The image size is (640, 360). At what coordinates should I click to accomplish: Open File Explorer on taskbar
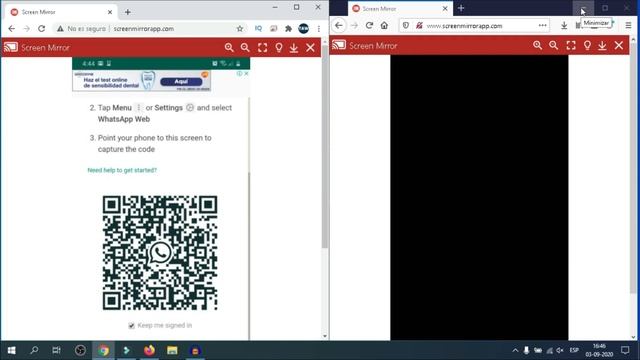pyautogui.click(x=172, y=350)
